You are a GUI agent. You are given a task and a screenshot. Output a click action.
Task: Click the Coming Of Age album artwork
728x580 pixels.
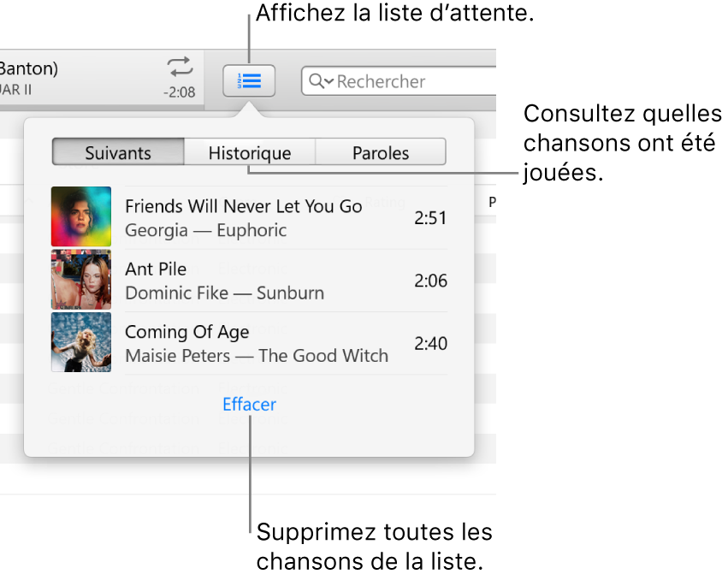(x=81, y=343)
